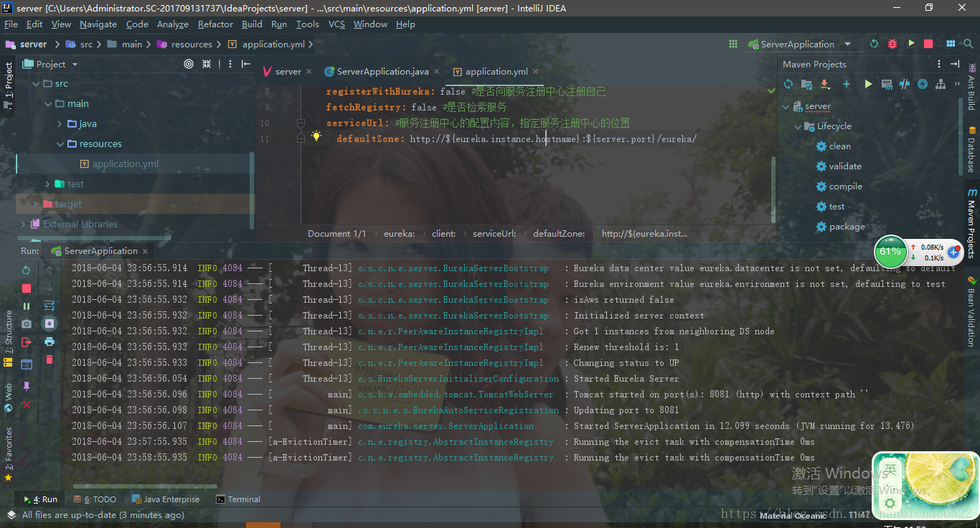Collapse the src folder
Screen dimensions: 980x528
pos(37,84)
